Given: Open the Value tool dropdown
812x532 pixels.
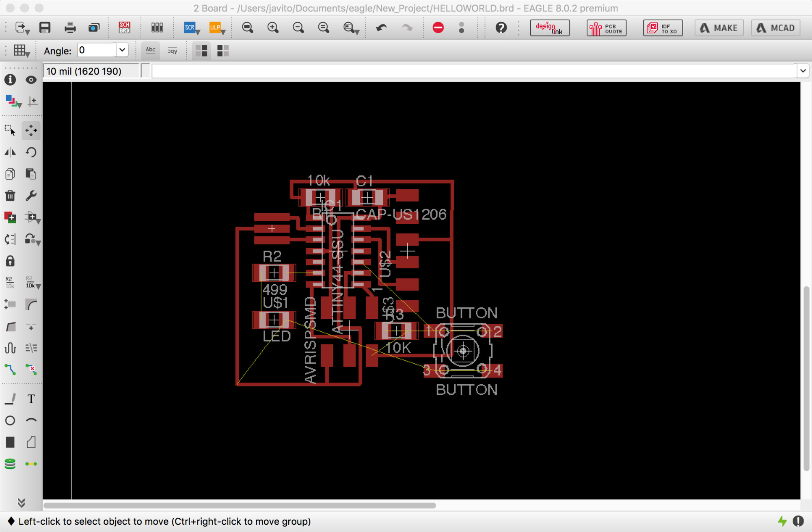Looking at the screenshot, I should pos(32,283).
